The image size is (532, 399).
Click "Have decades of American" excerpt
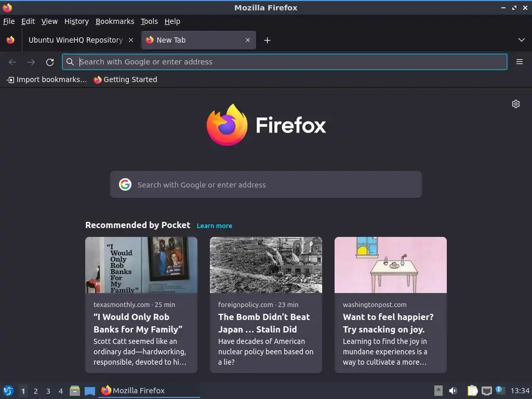pyautogui.click(x=265, y=352)
